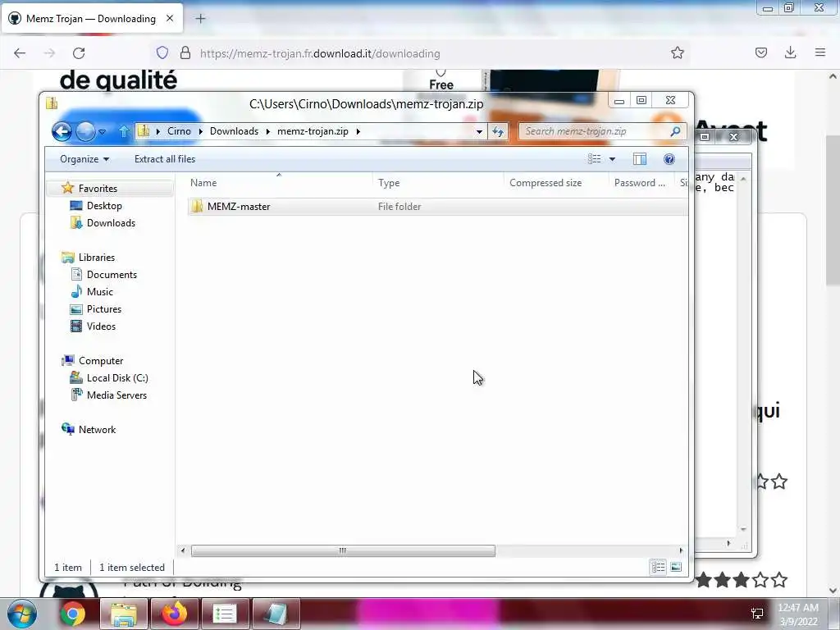Reload the Firefox page
This screenshot has width=840, height=630.
tap(79, 53)
